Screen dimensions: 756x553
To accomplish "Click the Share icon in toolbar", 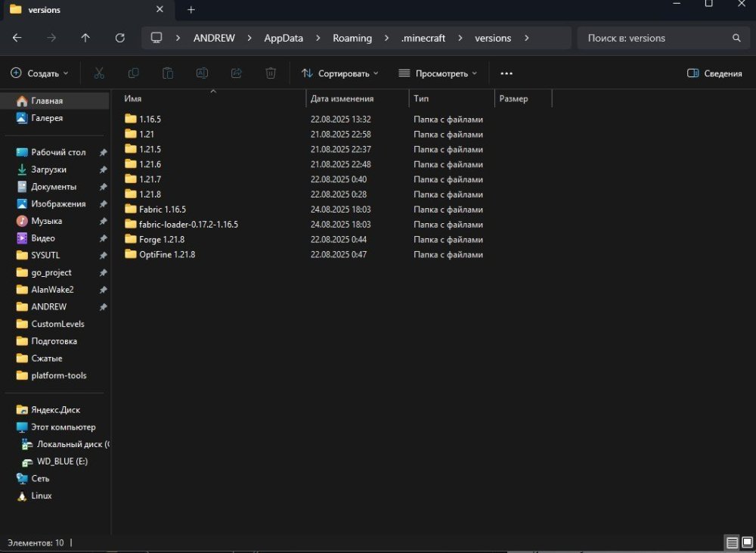I will (x=236, y=73).
